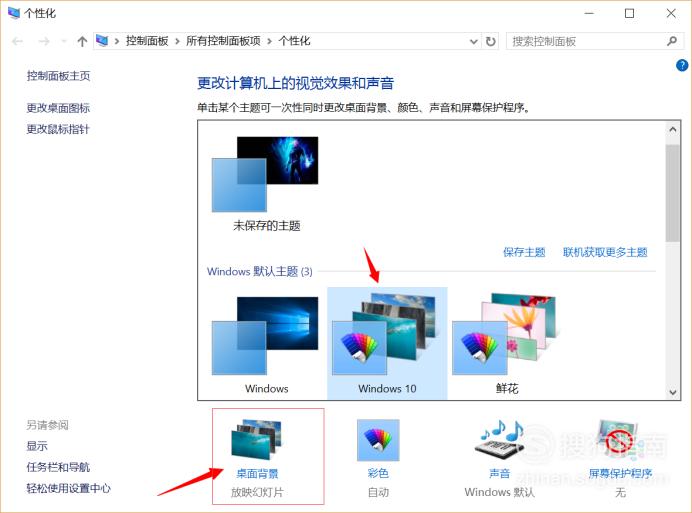
Task: Click the 控制面板 breadcrumb item
Action: pyautogui.click(x=147, y=41)
